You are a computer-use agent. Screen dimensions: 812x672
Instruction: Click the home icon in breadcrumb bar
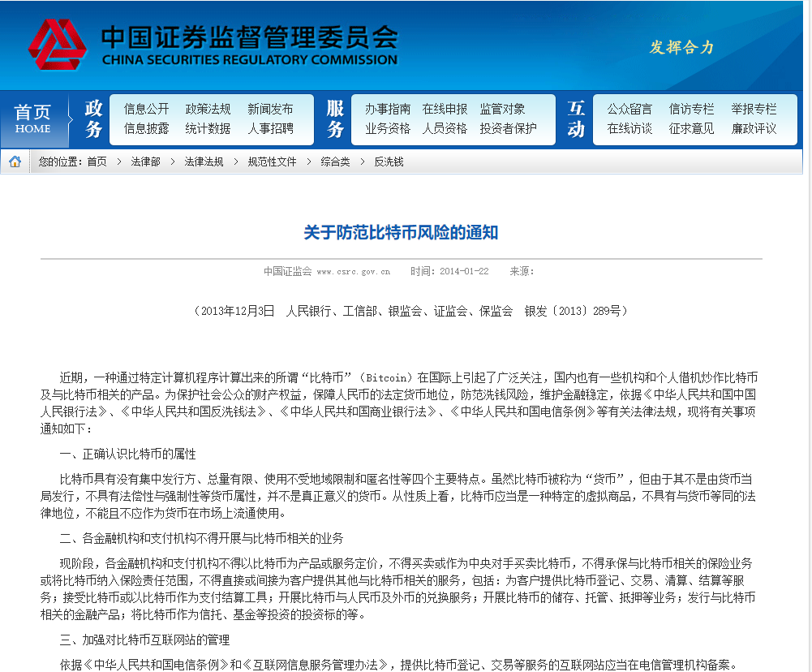[15, 162]
